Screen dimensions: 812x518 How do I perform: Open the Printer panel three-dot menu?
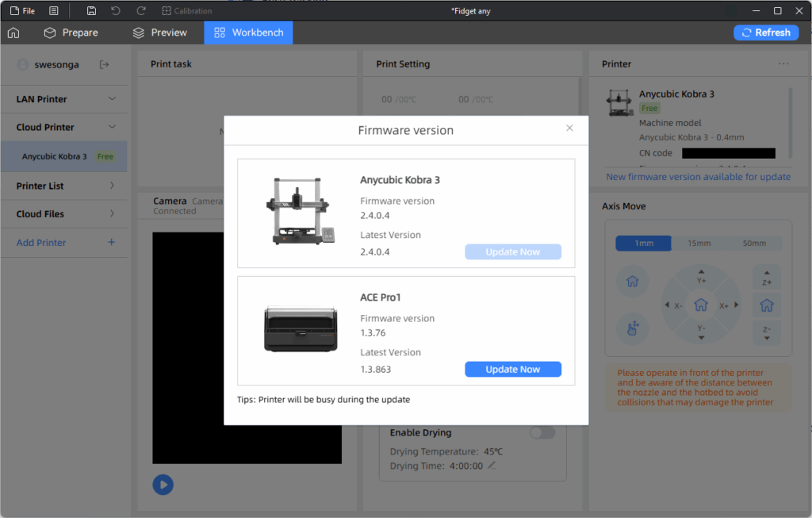coord(783,64)
